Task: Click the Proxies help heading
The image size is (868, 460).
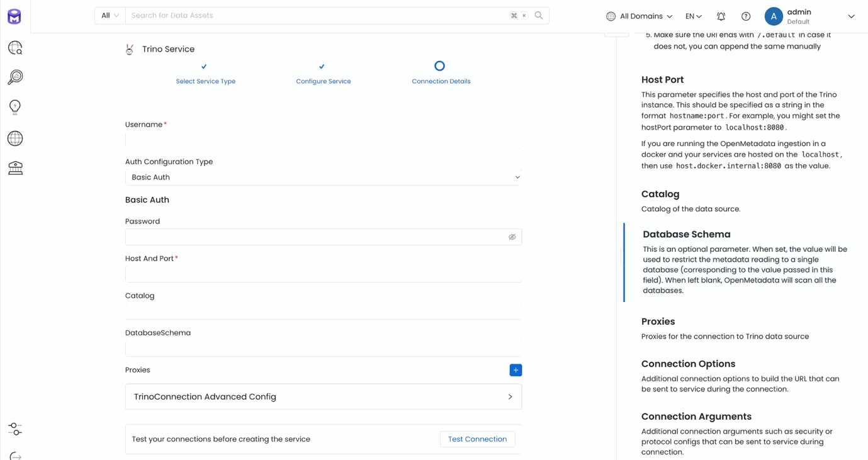Action: 658,322
